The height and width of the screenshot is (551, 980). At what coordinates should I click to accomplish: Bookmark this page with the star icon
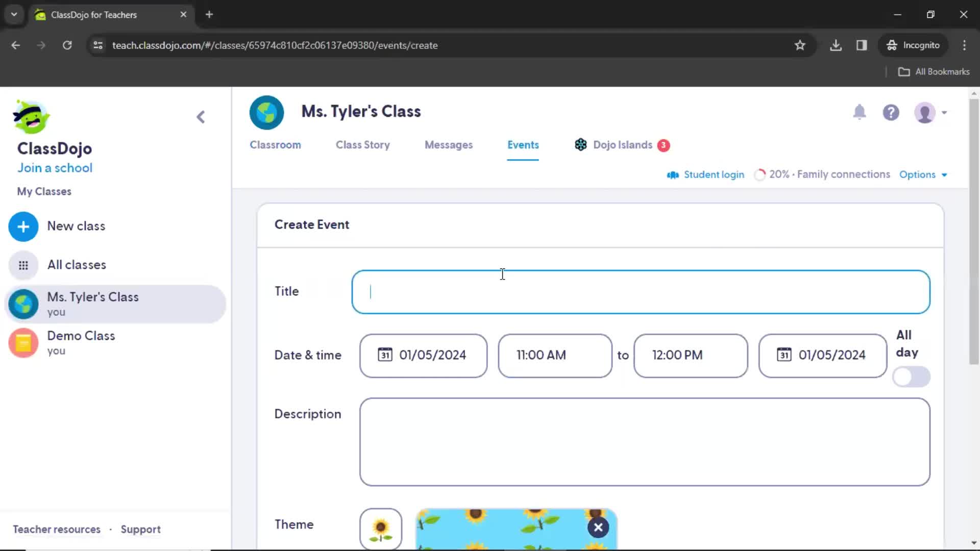point(800,45)
